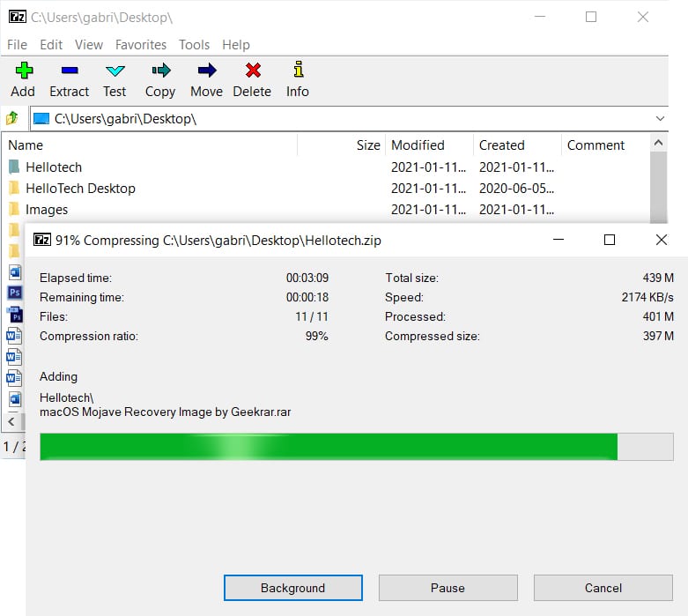Screen dimensions: 688x616
Task: Open the Tools menu
Action: click(x=194, y=45)
